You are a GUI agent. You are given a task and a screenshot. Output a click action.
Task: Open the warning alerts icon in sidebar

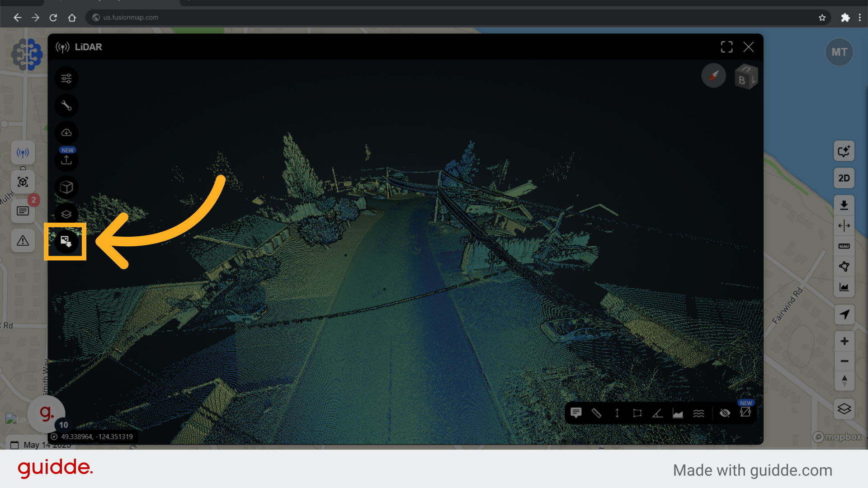tap(23, 240)
